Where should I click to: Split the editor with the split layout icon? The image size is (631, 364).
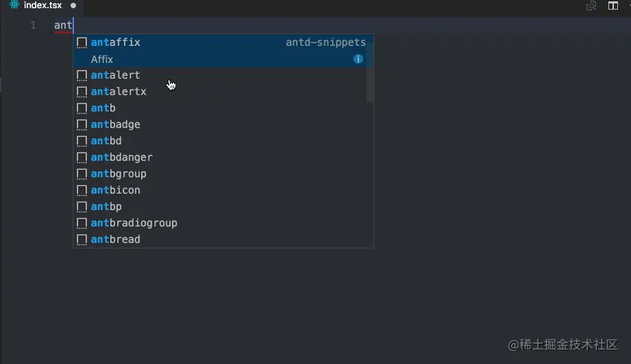tap(613, 6)
